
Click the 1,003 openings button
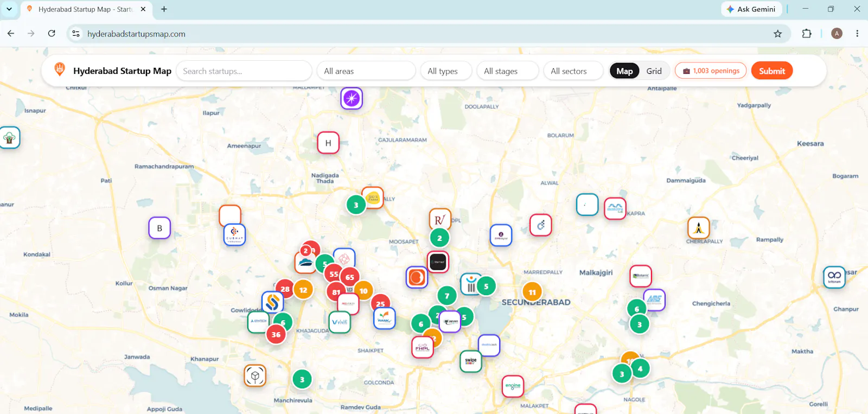pyautogui.click(x=711, y=71)
